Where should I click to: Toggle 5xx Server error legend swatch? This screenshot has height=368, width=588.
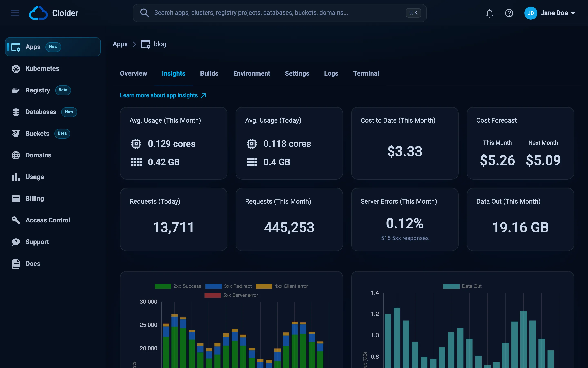pyautogui.click(x=212, y=295)
